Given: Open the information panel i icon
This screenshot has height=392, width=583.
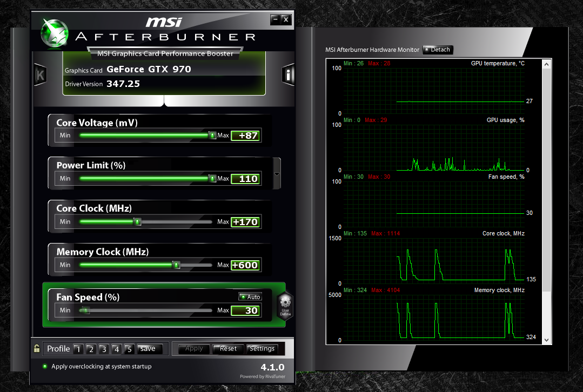Looking at the screenshot, I should pos(288,75).
